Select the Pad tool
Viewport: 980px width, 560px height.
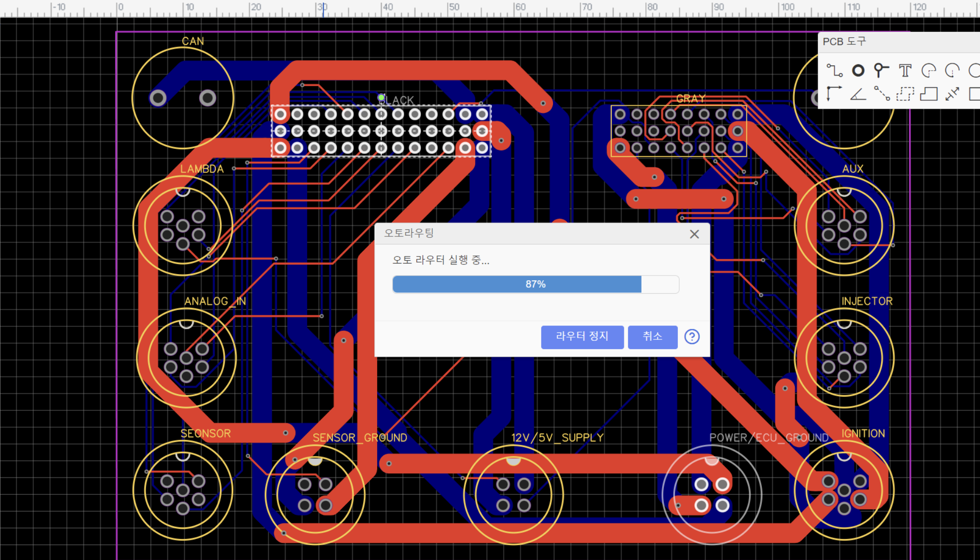coord(858,70)
